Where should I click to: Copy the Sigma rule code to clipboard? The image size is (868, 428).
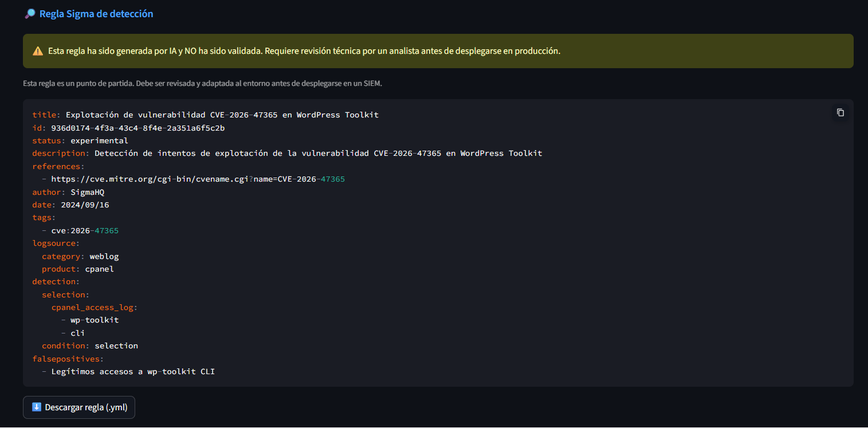[840, 112]
